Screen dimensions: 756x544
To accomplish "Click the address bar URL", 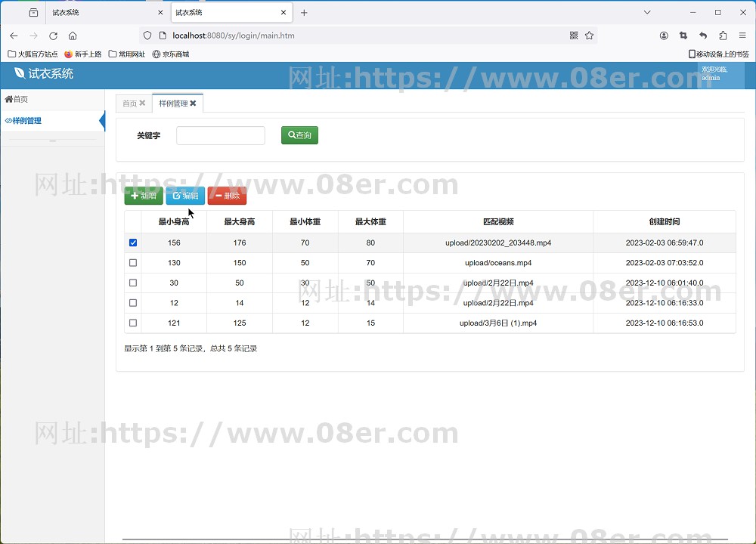I will tap(234, 36).
